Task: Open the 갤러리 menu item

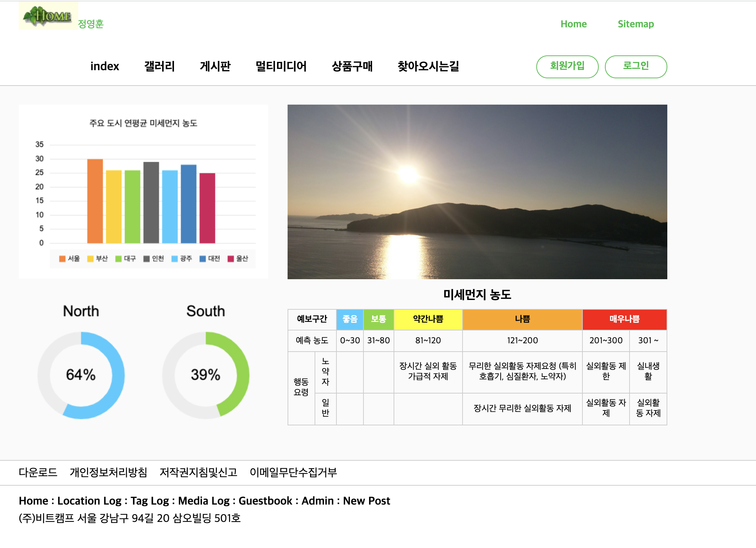Action: point(159,66)
